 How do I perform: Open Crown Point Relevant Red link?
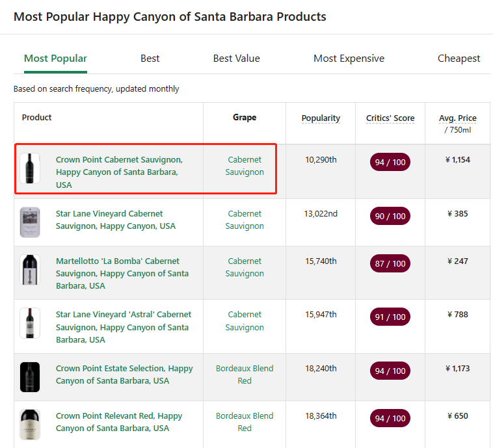119,422
